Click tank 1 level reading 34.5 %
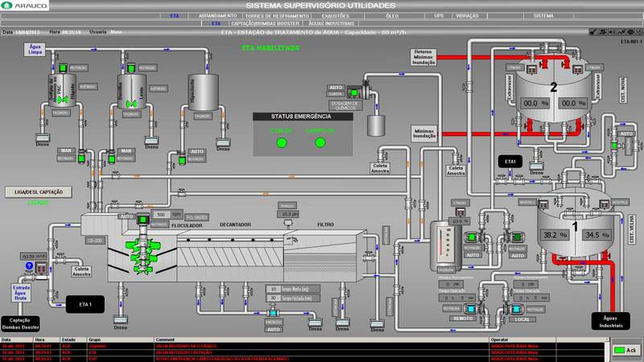 click(597, 235)
